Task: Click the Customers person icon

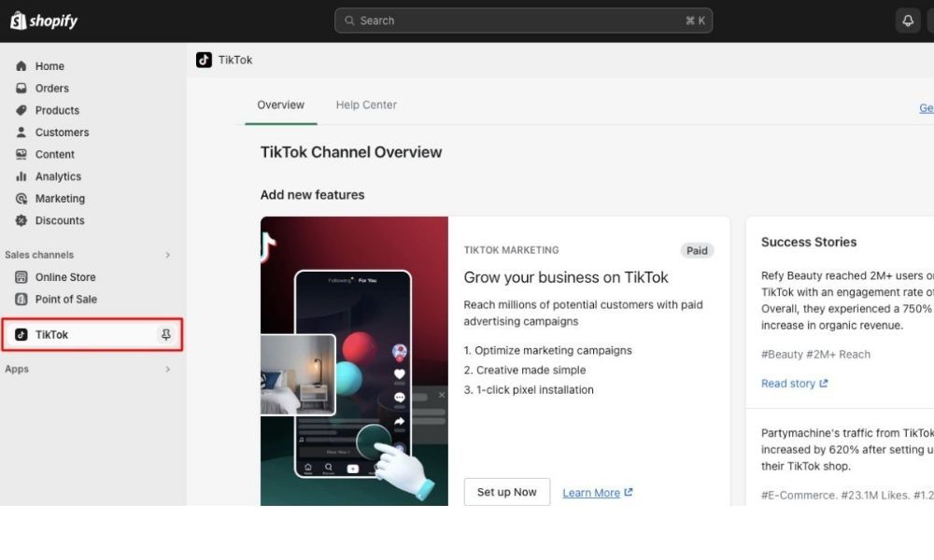Action: point(21,133)
